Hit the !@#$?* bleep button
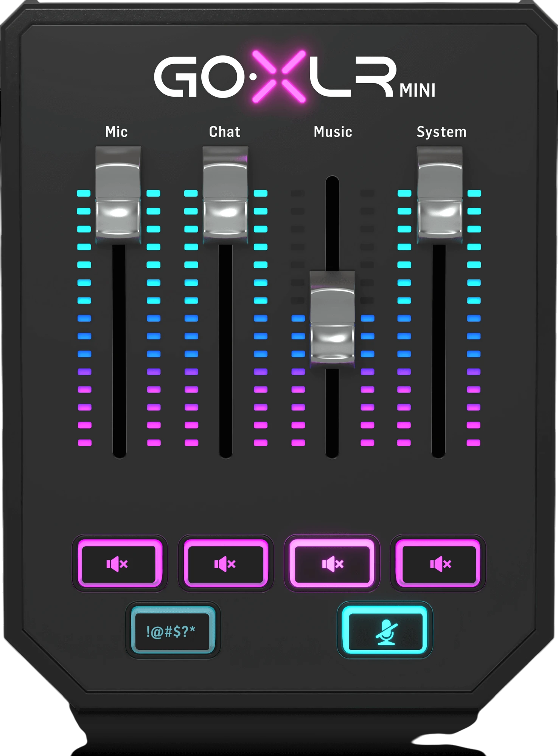The width and height of the screenshot is (558, 756). pyautogui.click(x=173, y=630)
